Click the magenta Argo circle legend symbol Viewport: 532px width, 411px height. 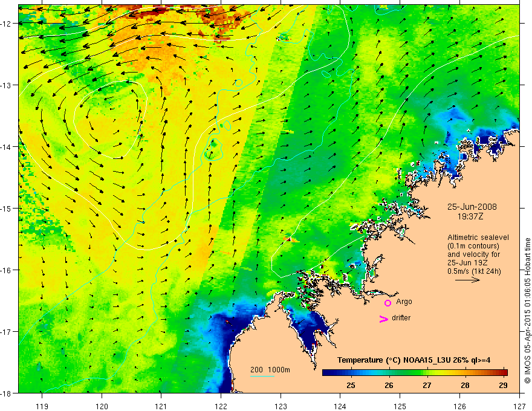point(388,303)
